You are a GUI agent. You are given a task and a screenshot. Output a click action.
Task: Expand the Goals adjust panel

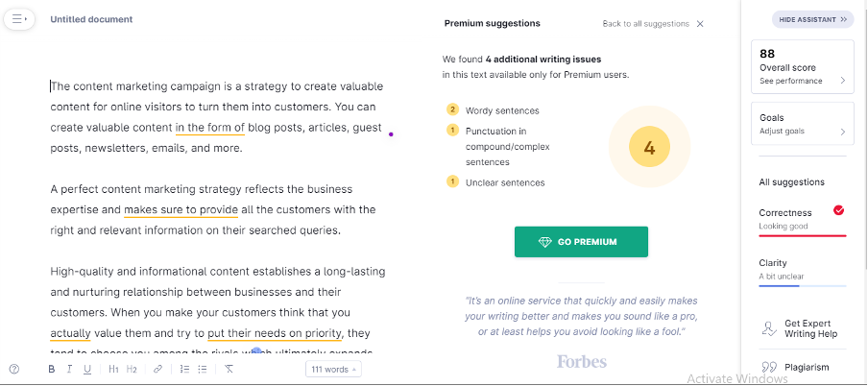point(802,124)
